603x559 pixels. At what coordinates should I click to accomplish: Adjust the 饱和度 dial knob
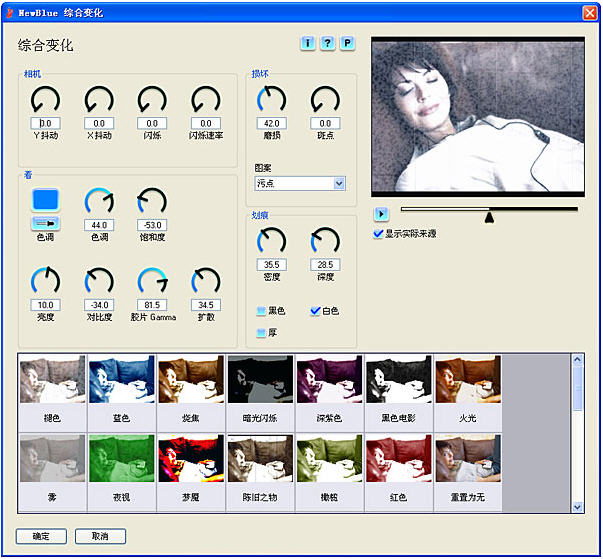(x=152, y=202)
